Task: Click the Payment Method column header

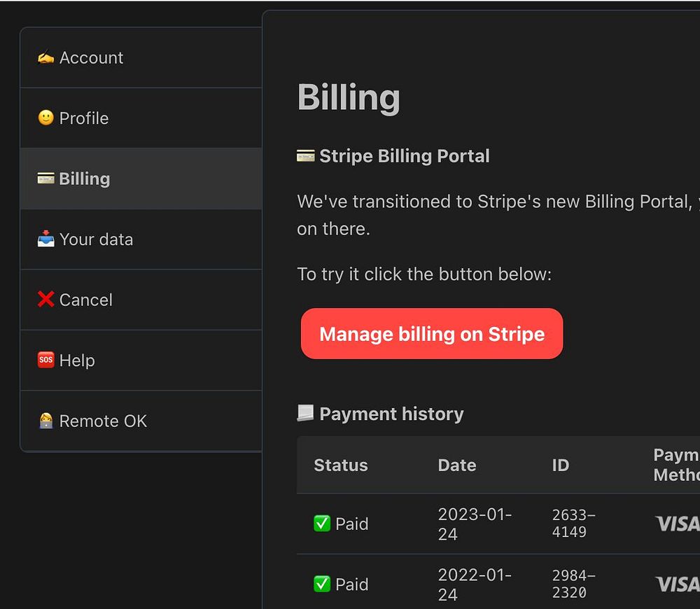Action: 676,465
